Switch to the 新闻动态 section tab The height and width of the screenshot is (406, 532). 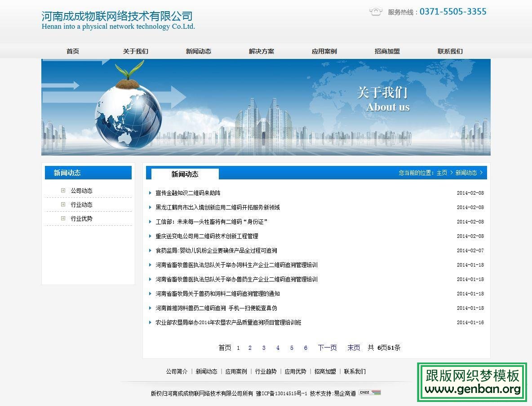184,174
